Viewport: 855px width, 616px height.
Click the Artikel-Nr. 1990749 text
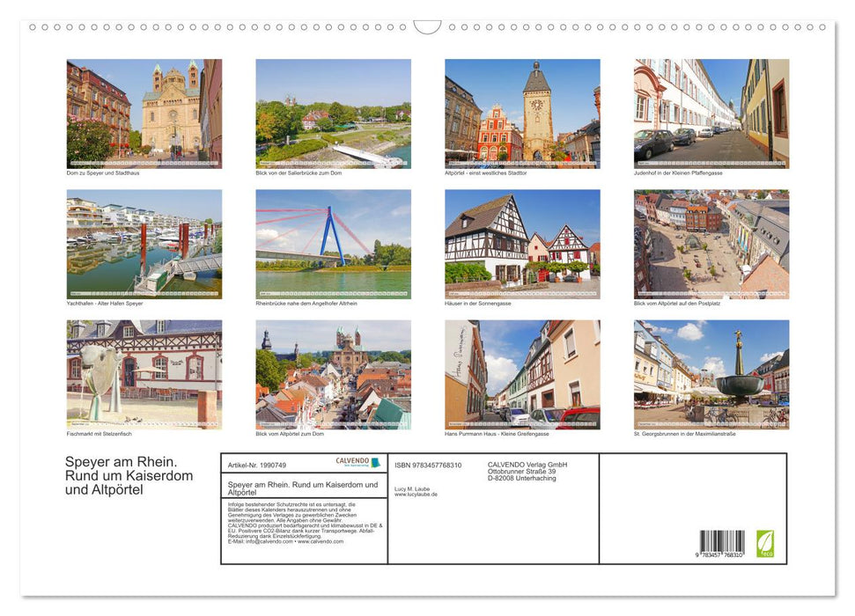257,465
